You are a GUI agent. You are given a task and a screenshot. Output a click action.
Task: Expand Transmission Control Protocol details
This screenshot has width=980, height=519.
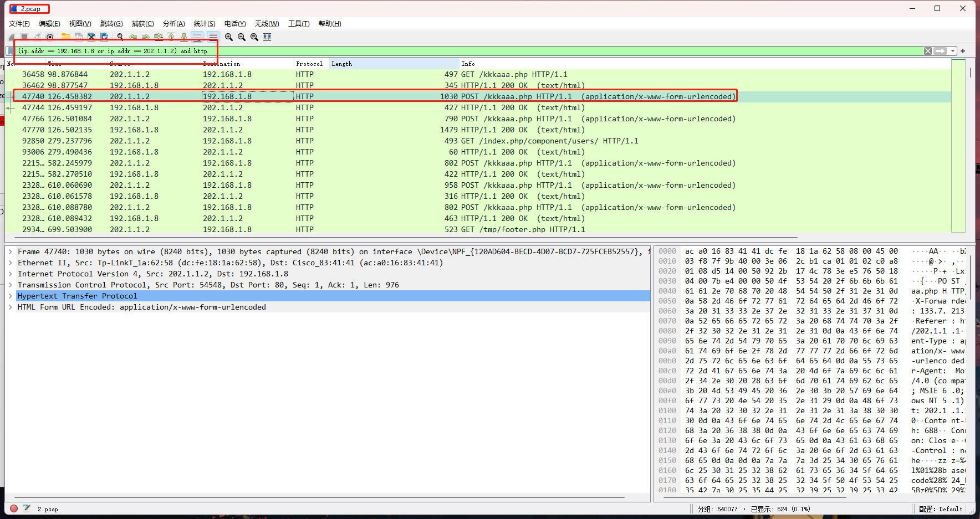11,285
